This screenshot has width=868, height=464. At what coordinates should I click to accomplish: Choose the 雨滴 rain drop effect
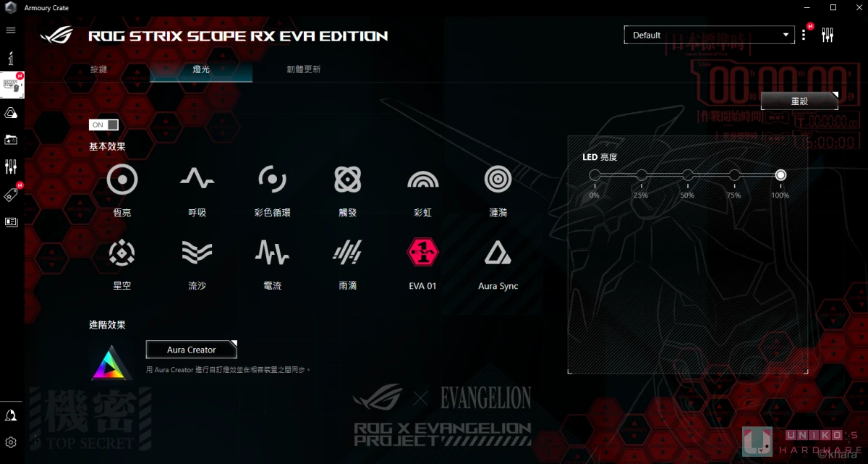click(347, 252)
